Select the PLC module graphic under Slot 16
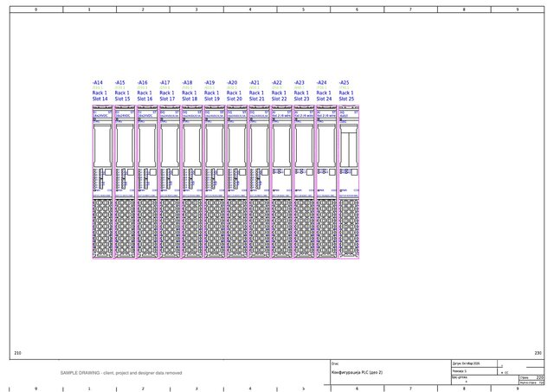Screen dimensions: 554x392 tap(147, 182)
